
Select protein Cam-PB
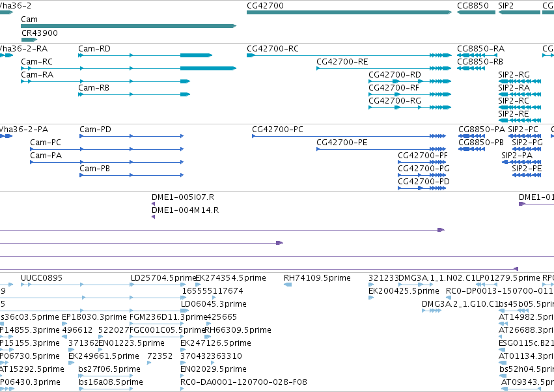click(132, 175)
